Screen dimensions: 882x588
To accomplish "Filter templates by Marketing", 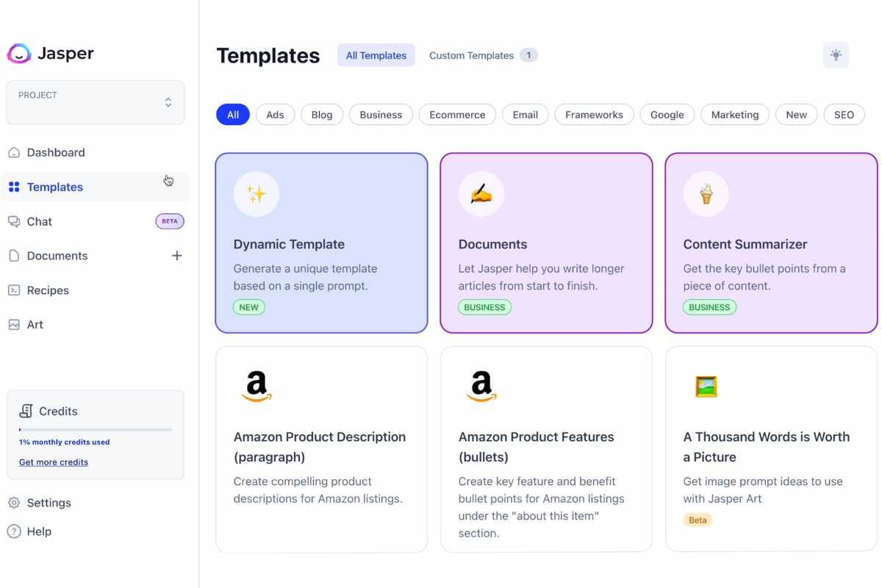I will tap(735, 115).
